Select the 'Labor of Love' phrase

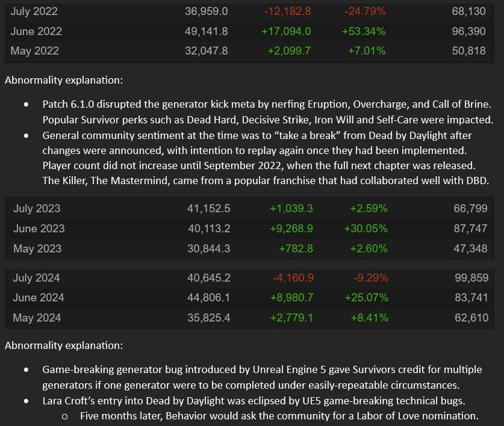(x=389, y=416)
